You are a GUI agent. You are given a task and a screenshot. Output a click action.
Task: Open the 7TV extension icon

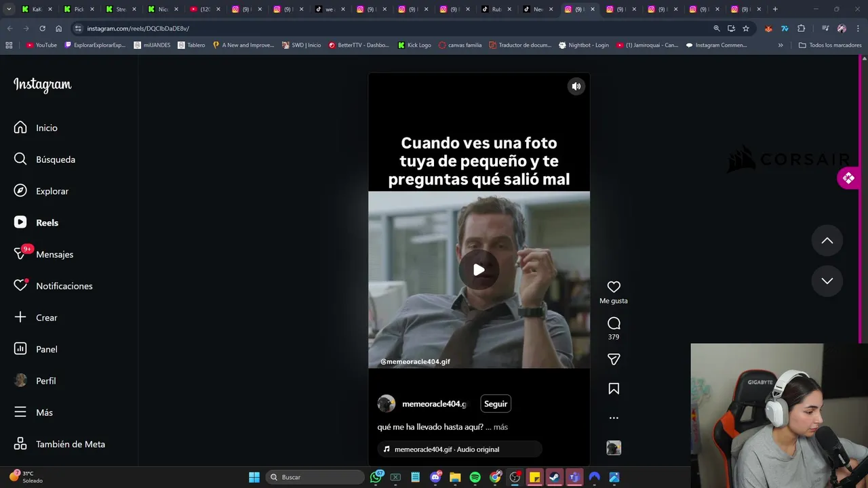coord(785,28)
